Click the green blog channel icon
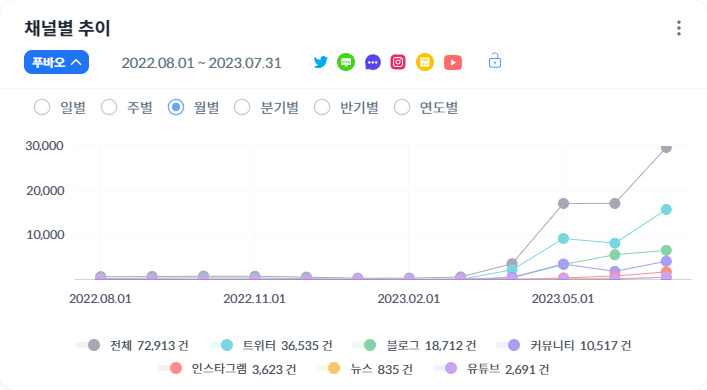Screen dimensions: 707x390 [x=346, y=62]
